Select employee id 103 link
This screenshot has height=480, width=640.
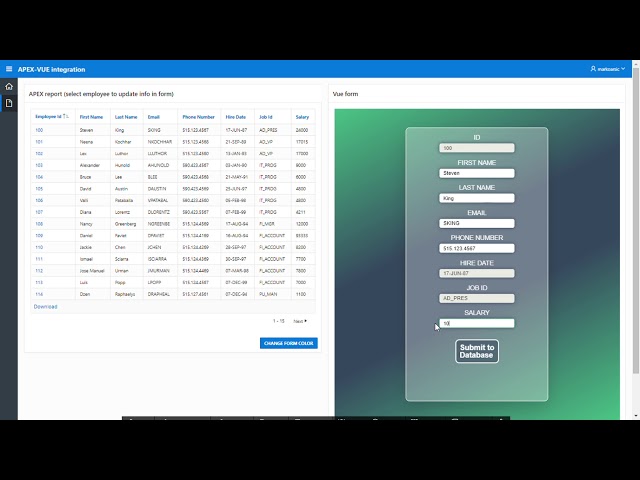[x=39, y=165]
